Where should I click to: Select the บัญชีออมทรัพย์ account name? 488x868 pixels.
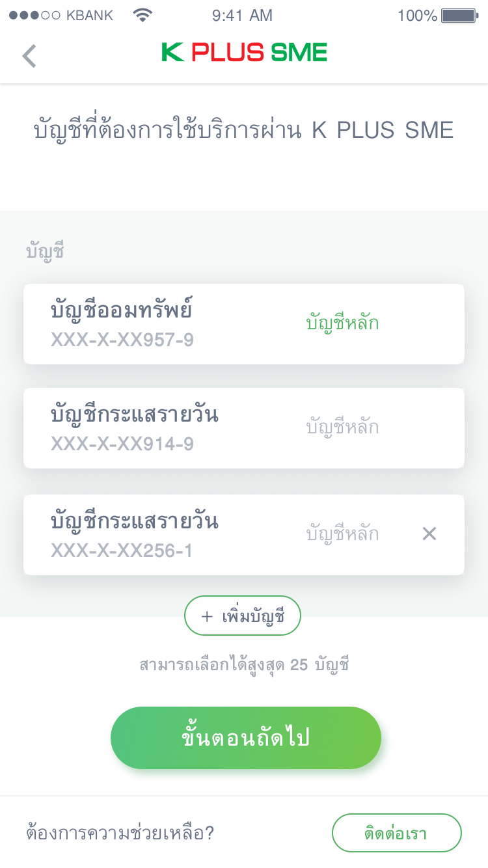click(x=122, y=311)
